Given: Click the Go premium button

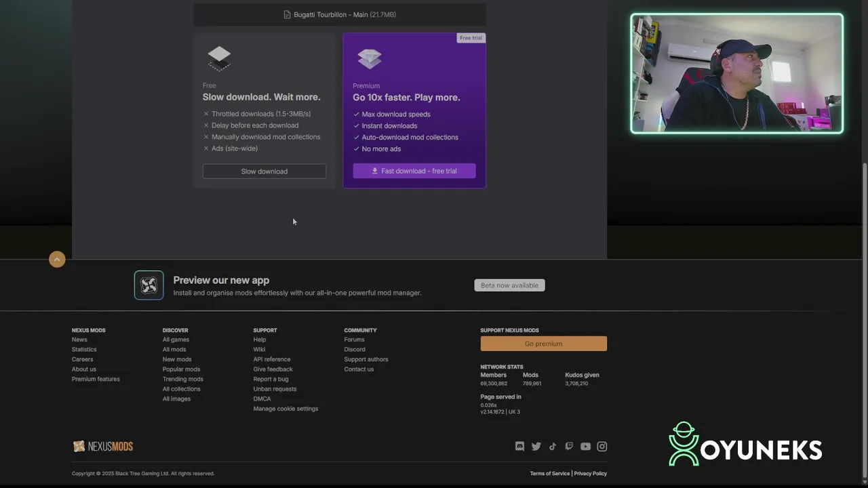Looking at the screenshot, I should click(x=544, y=344).
